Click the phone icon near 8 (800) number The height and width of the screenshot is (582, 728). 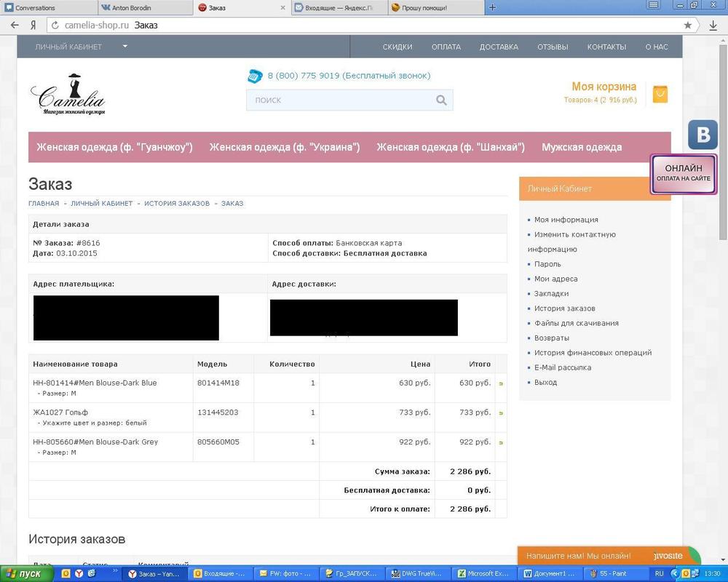pyautogui.click(x=255, y=76)
